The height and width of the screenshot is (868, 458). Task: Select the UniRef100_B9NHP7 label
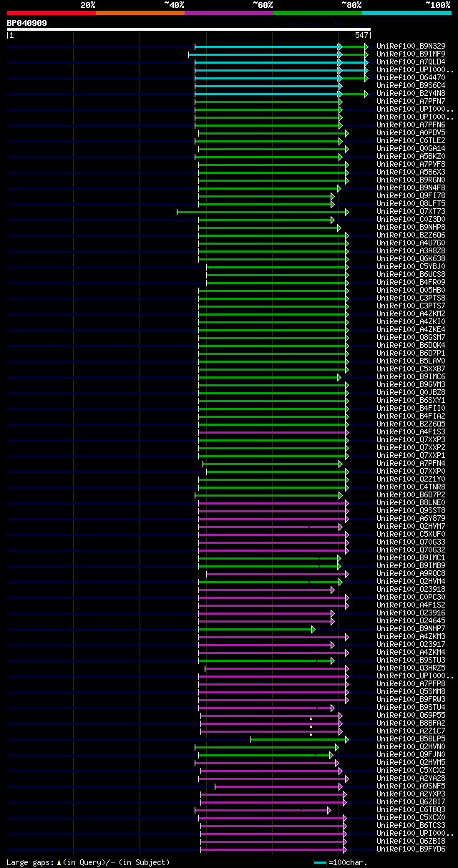[x=411, y=629]
